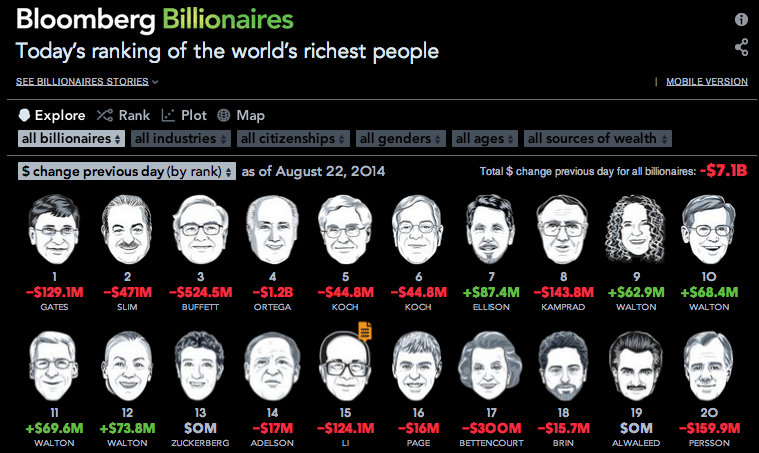Click the Bloomberg Billionaires logo title
Screen dimensions: 759x453
(x=155, y=20)
